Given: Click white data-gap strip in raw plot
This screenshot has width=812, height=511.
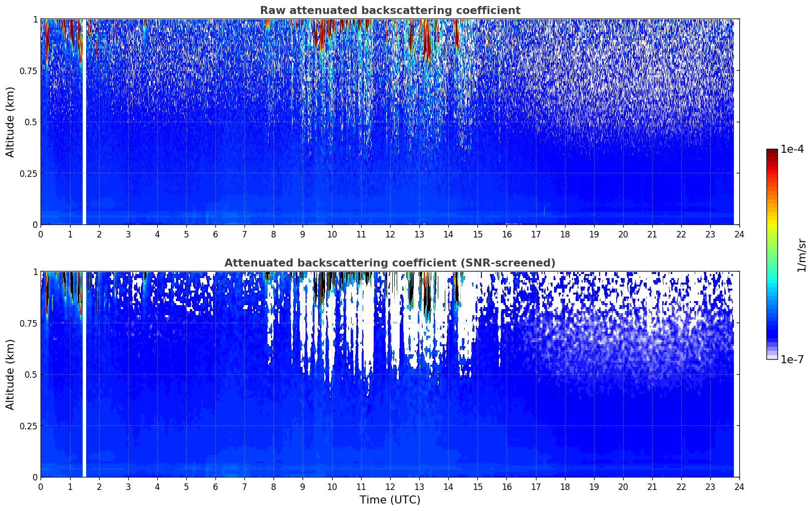Looking at the screenshot, I should pyautogui.click(x=84, y=122).
